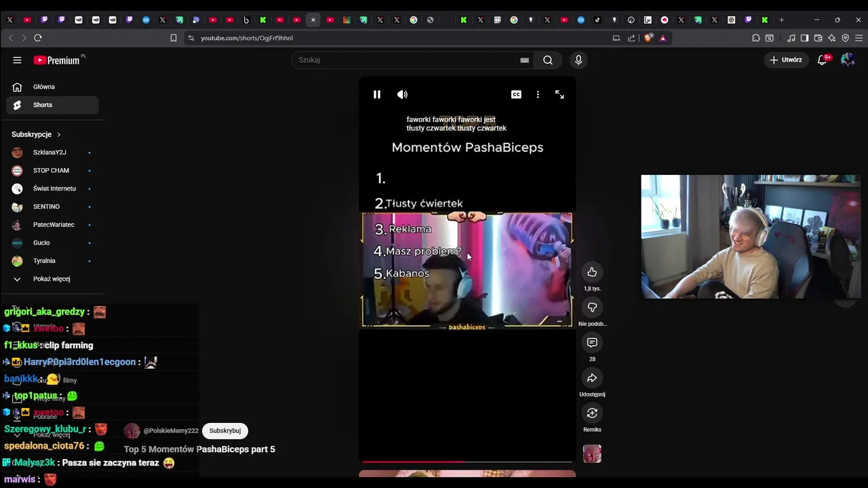
Task: Open browser extensions puzzle icon
Action: 756,38
